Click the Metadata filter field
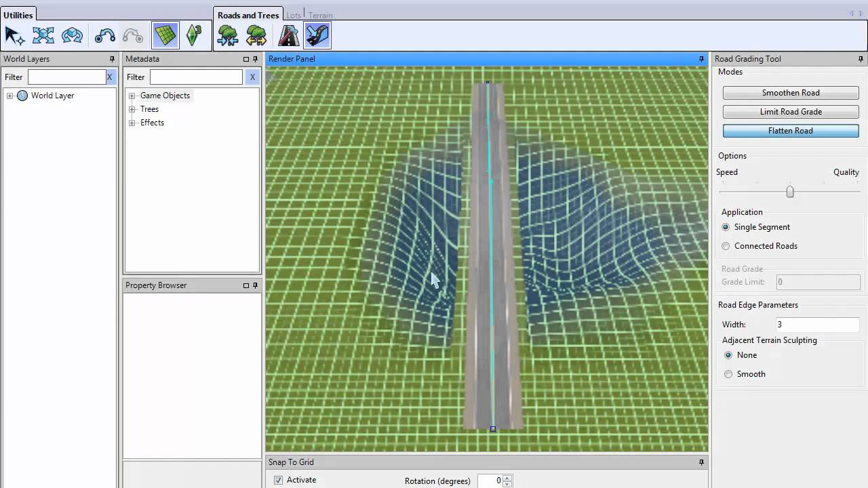 [196, 77]
